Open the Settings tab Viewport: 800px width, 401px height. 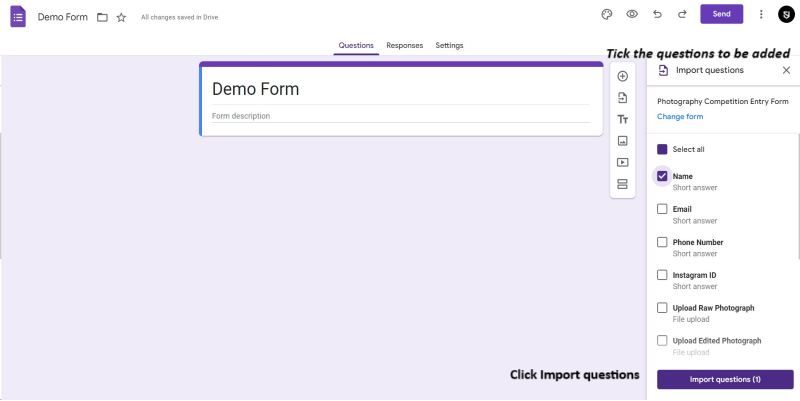(x=449, y=45)
